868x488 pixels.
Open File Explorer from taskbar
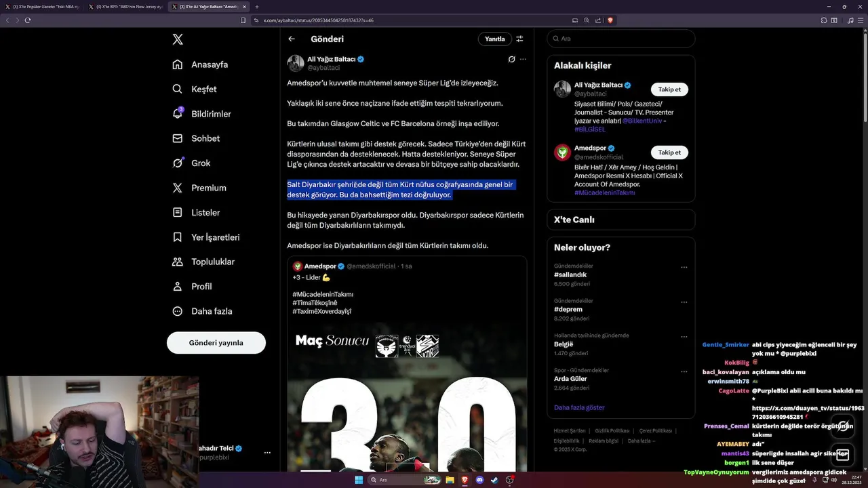450,480
